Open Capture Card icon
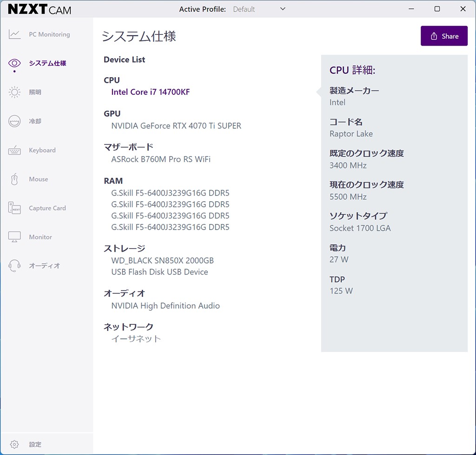 click(14, 208)
